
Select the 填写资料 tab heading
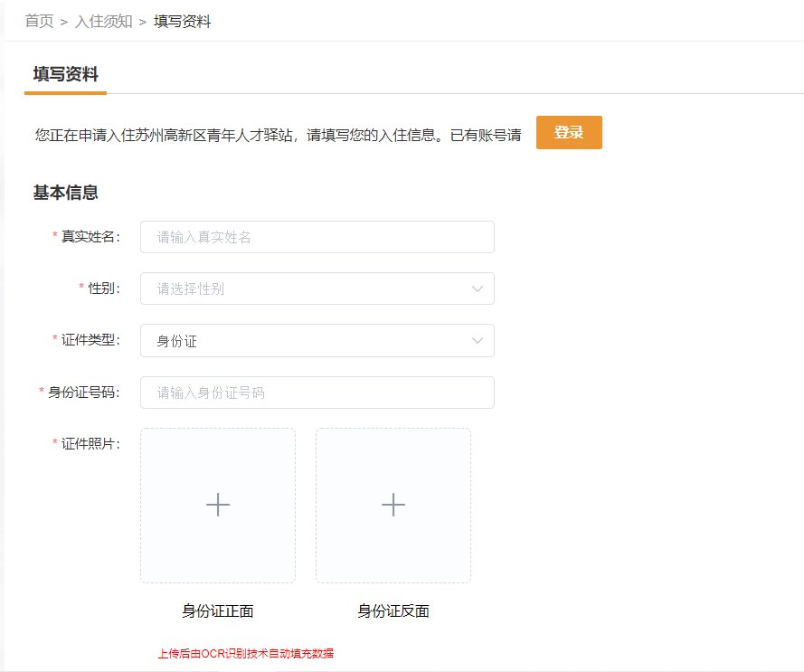click(x=65, y=74)
